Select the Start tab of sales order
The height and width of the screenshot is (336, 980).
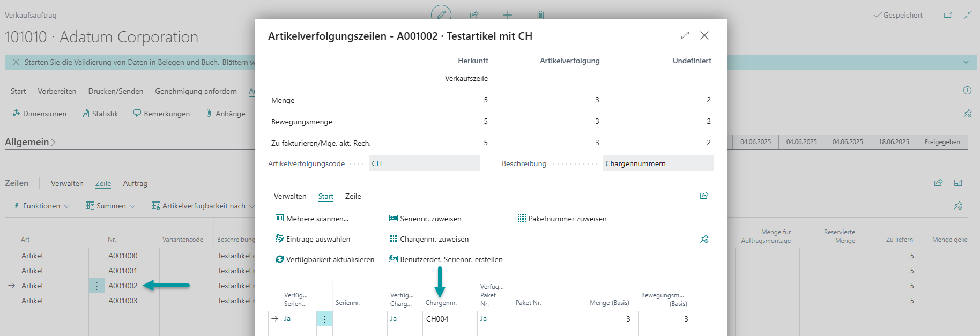pos(18,91)
